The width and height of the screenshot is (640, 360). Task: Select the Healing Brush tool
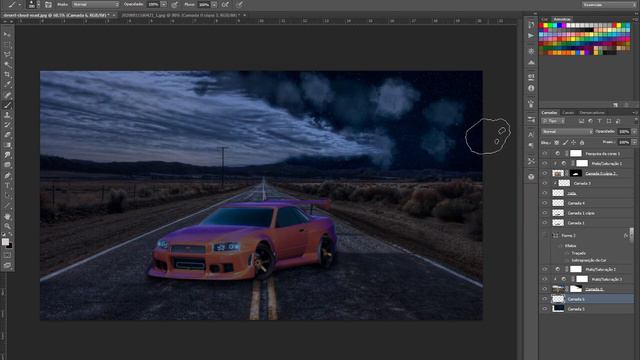point(7,95)
